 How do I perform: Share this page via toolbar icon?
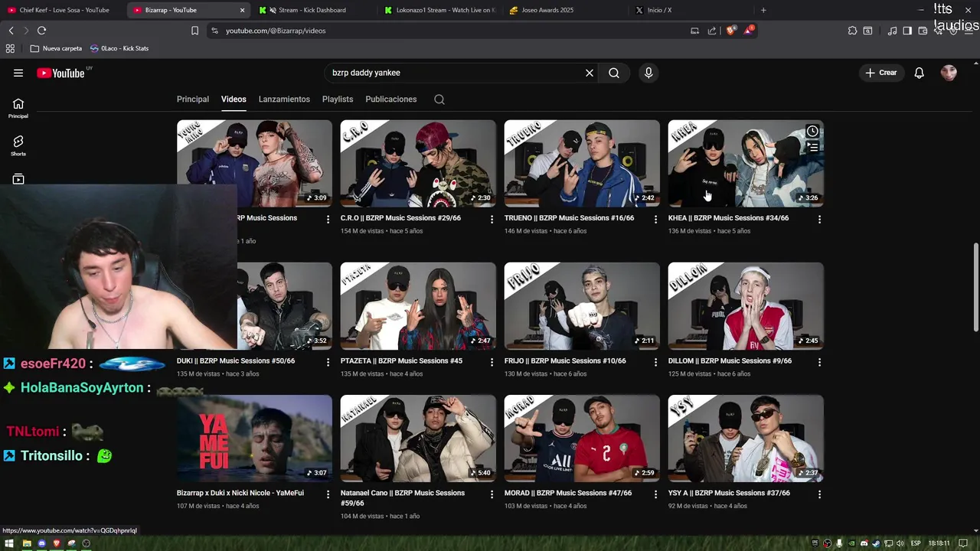pyautogui.click(x=712, y=31)
